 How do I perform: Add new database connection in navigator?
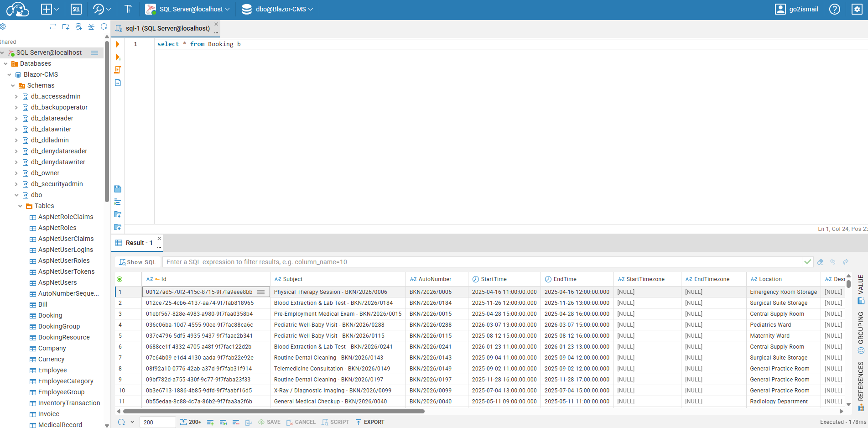[x=78, y=27]
